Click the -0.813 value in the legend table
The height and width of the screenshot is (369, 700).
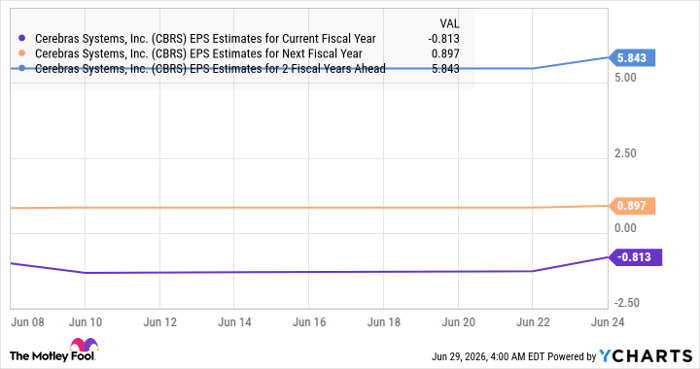444,39
